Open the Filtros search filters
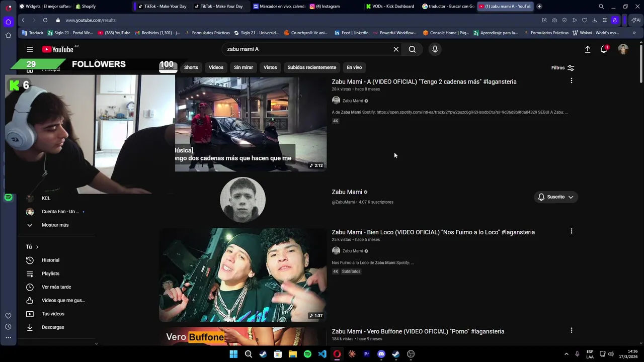Image resolution: width=644 pixels, height=362 pixels. 562,68
